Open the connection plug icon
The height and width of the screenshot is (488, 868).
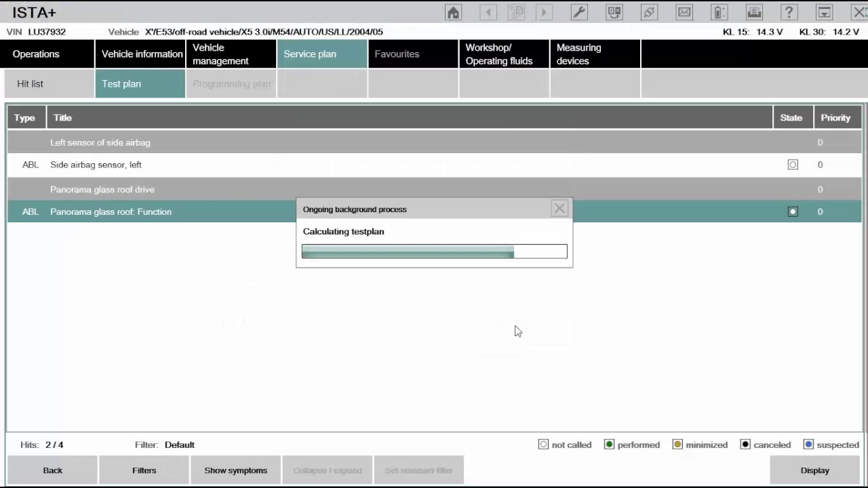click(x=649, y=12)
